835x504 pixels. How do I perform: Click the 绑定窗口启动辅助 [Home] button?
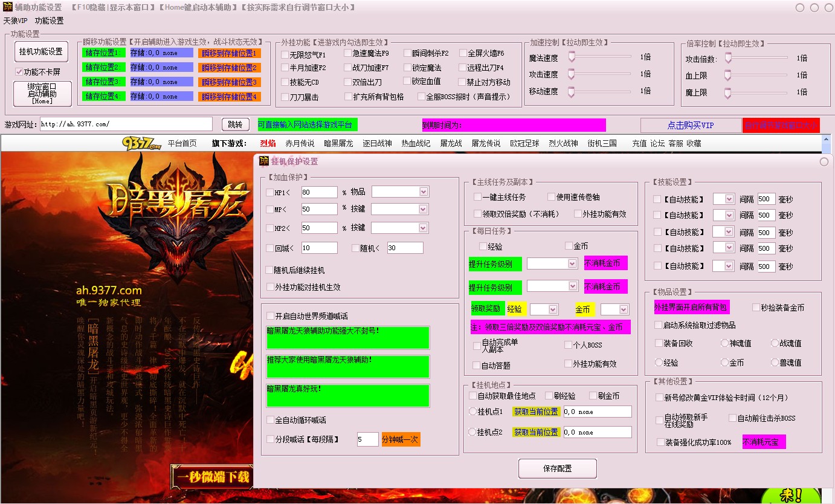42,94
